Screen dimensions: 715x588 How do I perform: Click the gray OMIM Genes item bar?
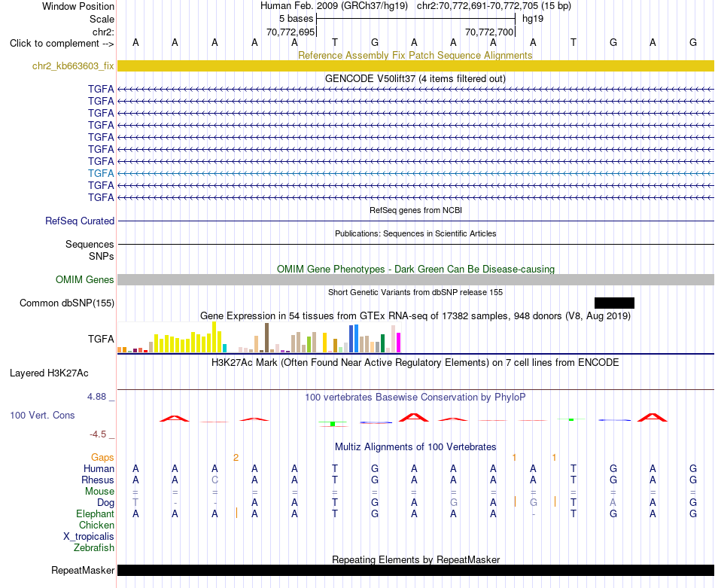[x=415, y=279]
